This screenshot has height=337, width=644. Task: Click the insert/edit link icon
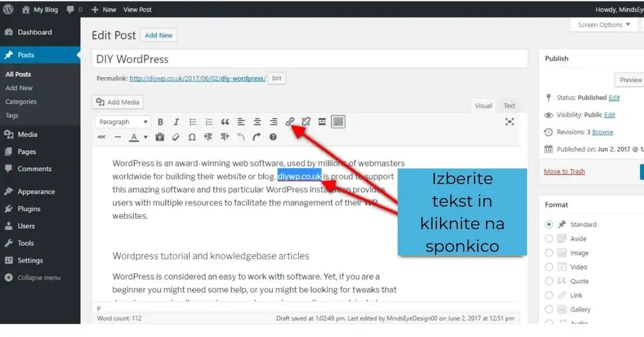[290, 122]
